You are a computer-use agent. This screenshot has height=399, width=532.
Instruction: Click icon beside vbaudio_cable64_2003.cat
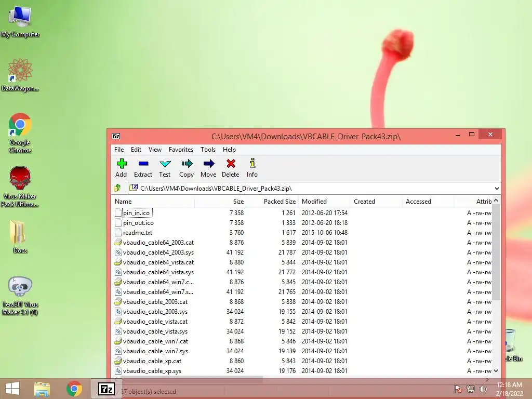(x=118, y=242)
